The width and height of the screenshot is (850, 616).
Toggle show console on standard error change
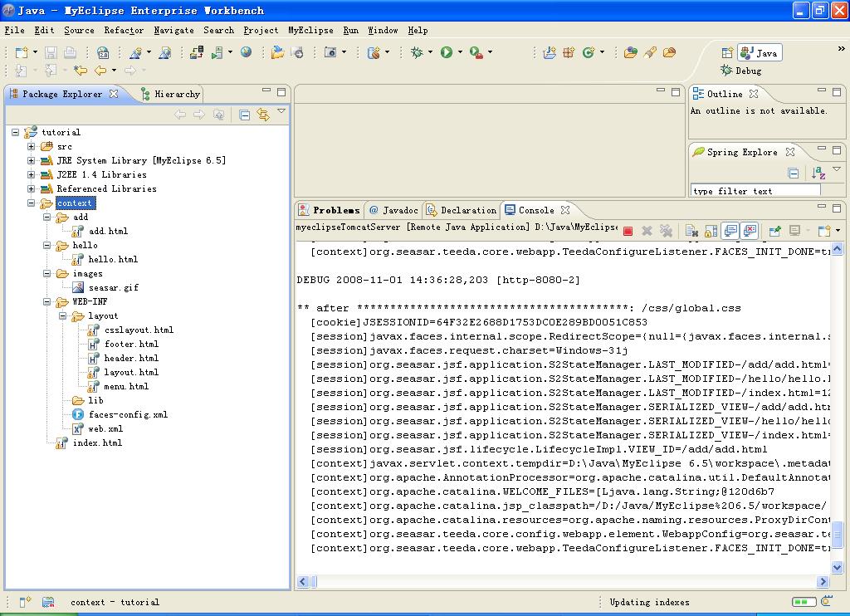750,231
